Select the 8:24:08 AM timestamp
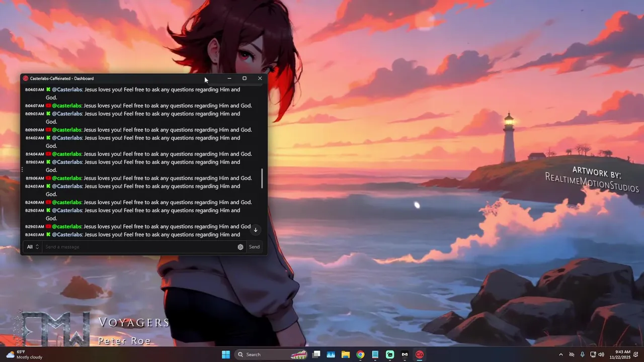 click(35, 203)
